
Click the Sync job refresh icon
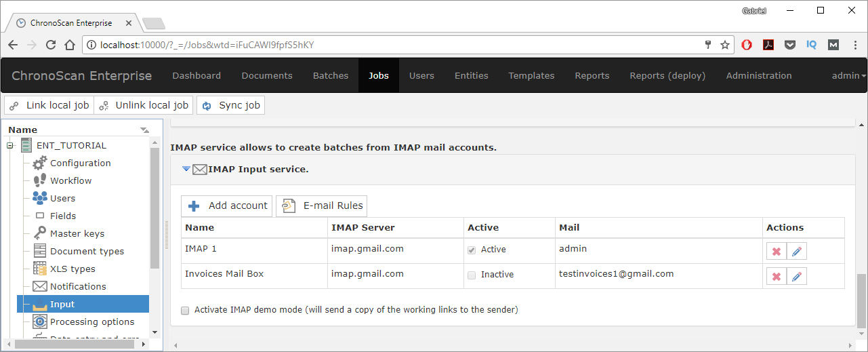(x=207, y=106)
